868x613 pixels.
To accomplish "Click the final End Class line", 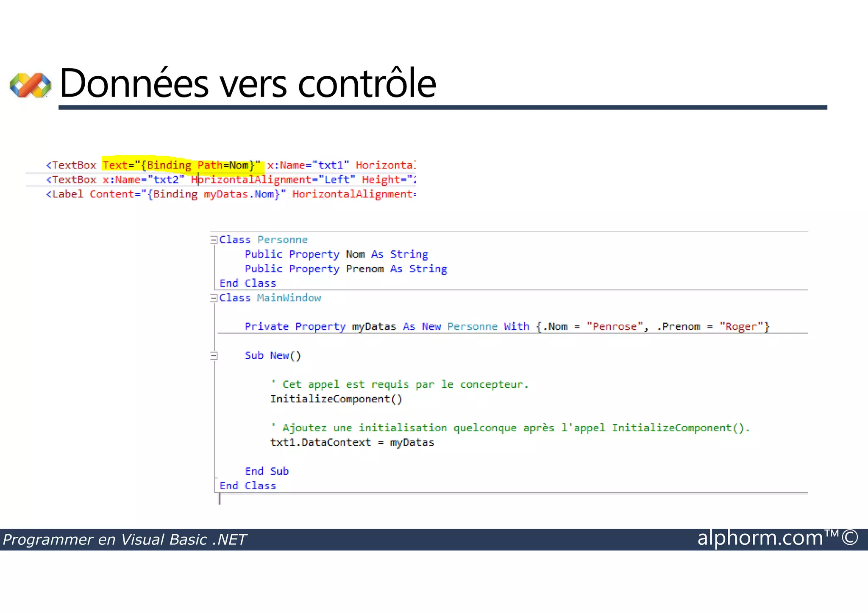I will coord(248,485).
